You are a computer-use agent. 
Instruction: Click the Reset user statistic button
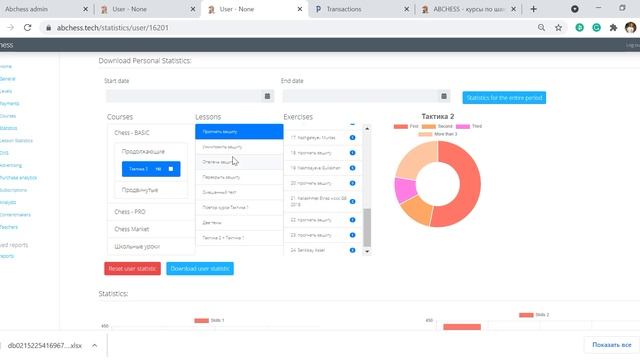click(x=132, y=269)
